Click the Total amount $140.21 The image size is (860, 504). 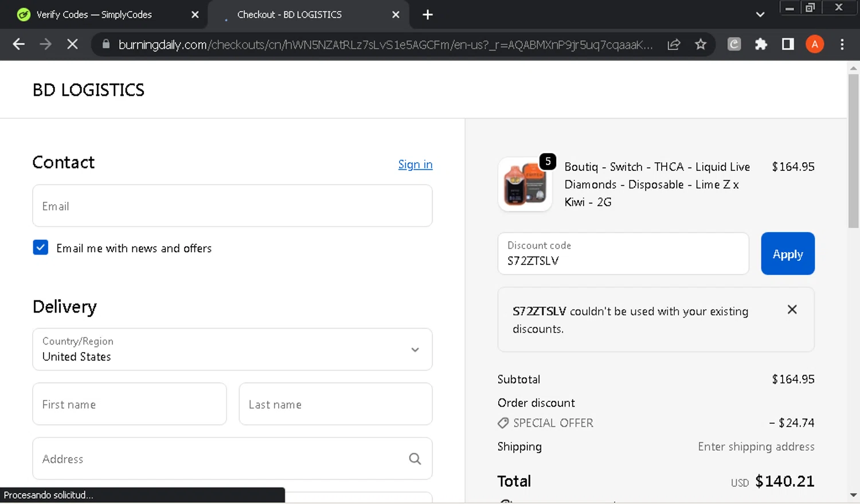(x=784, y=481)
